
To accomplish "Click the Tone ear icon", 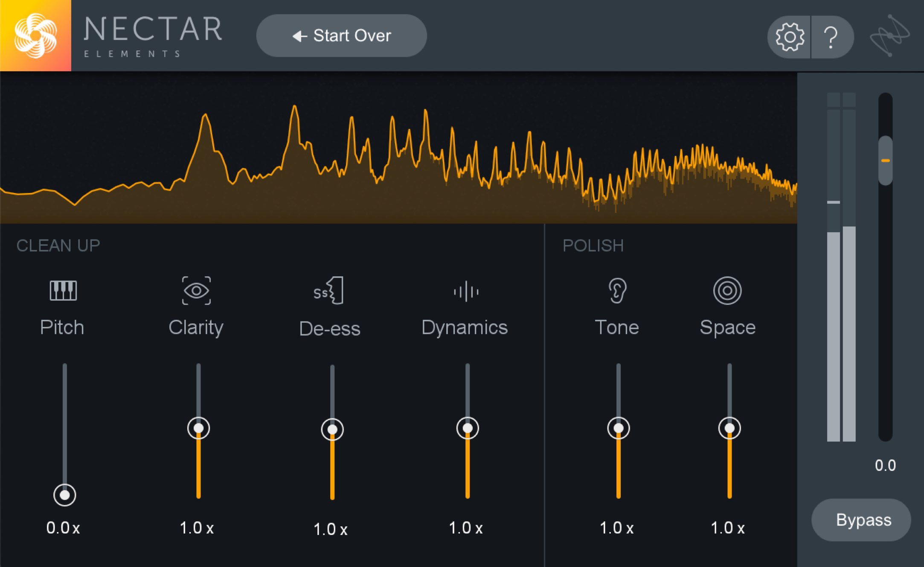I will [x=617, y=291].
